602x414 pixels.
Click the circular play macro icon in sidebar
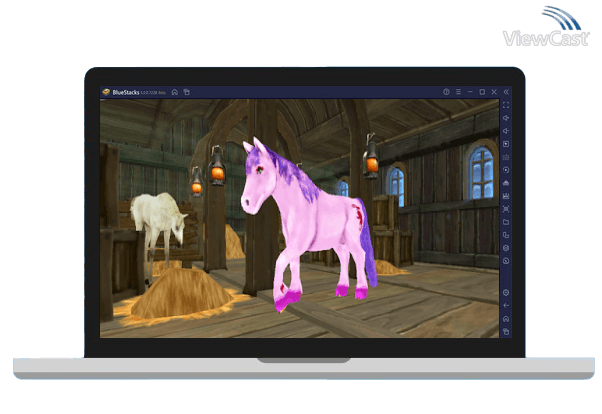[506, 170]
